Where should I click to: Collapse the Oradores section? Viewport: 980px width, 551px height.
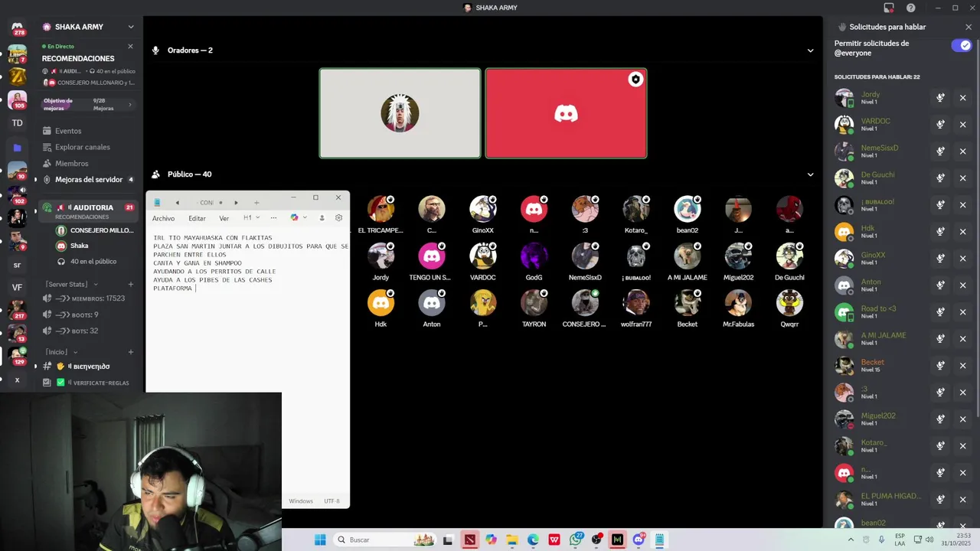(x=810, y=51)
